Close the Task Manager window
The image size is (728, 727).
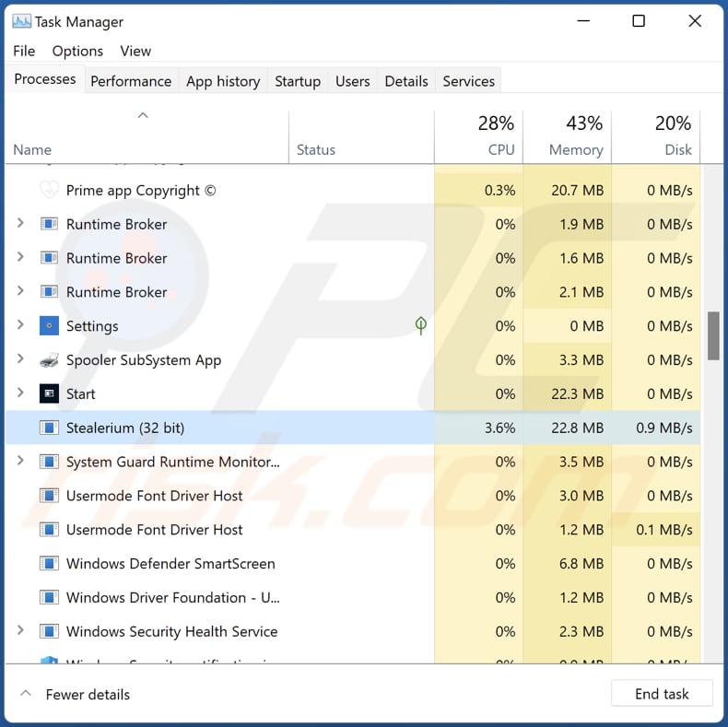[695, 21]
